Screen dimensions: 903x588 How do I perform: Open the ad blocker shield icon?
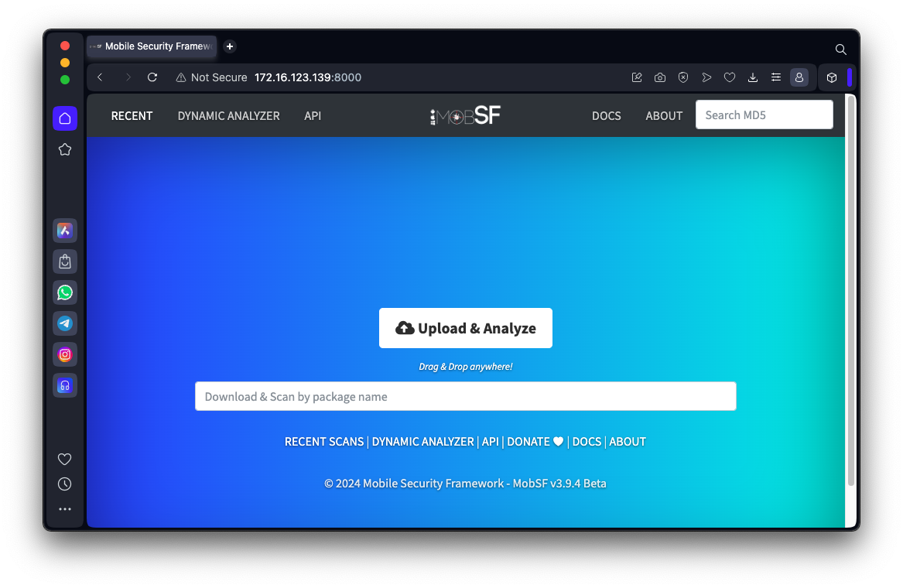(x=683, y=77)
